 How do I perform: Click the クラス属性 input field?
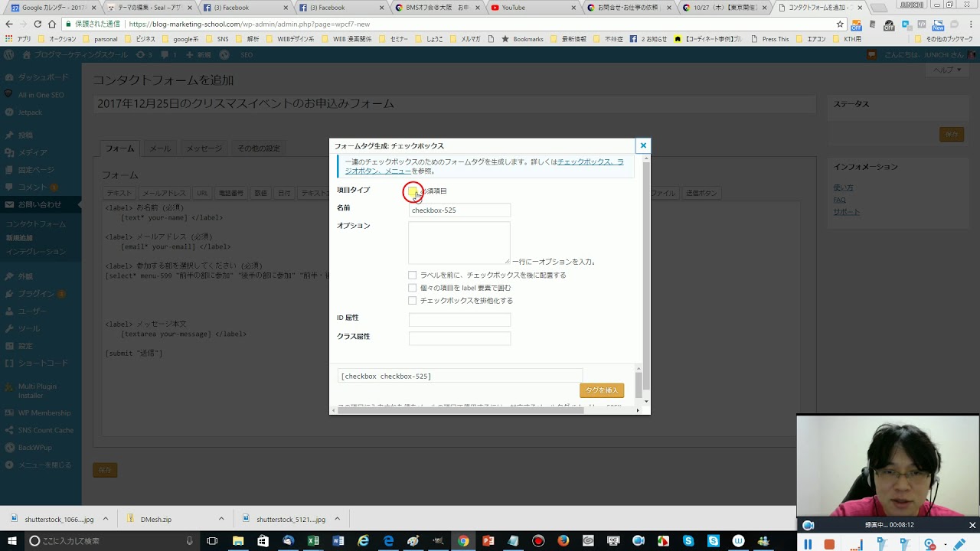[459, 338]
